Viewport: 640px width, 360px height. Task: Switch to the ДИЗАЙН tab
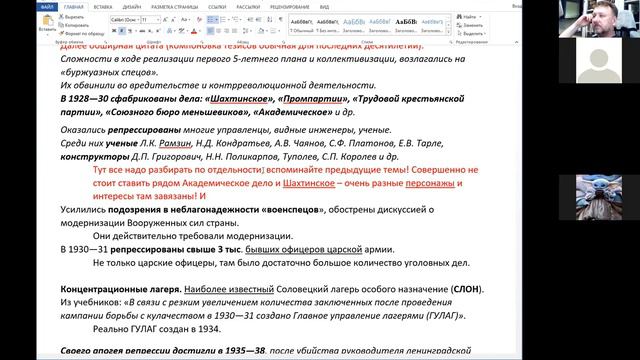[131, 7]
